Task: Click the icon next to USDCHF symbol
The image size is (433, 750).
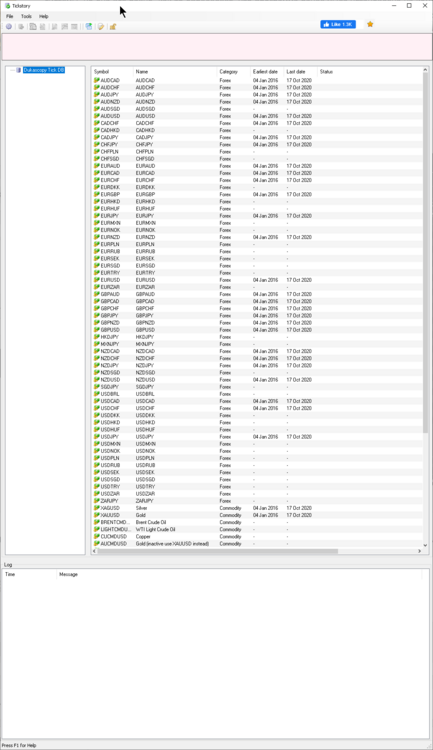Action: click(97, 408)
